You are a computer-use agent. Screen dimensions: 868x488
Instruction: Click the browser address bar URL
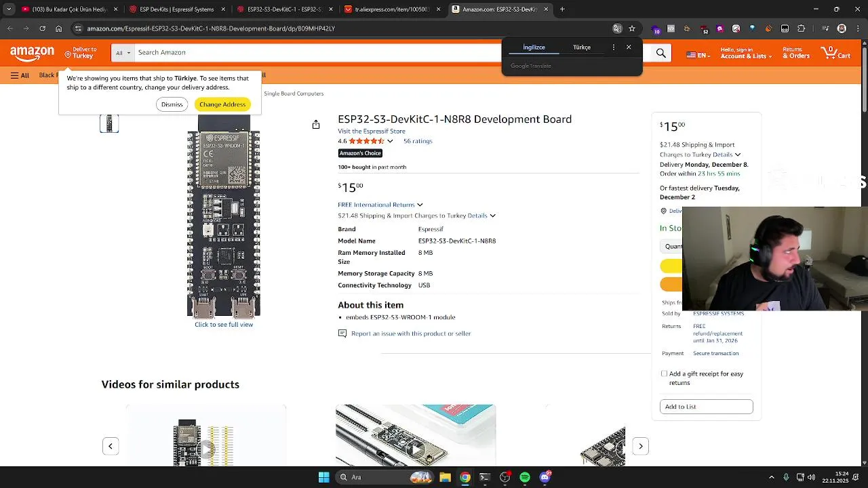click(211, 28)
